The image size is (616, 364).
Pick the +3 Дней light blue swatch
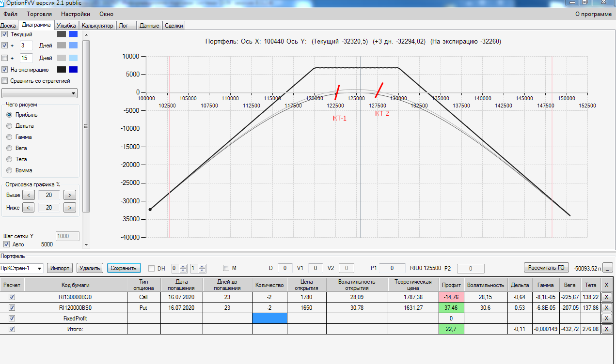73,45
